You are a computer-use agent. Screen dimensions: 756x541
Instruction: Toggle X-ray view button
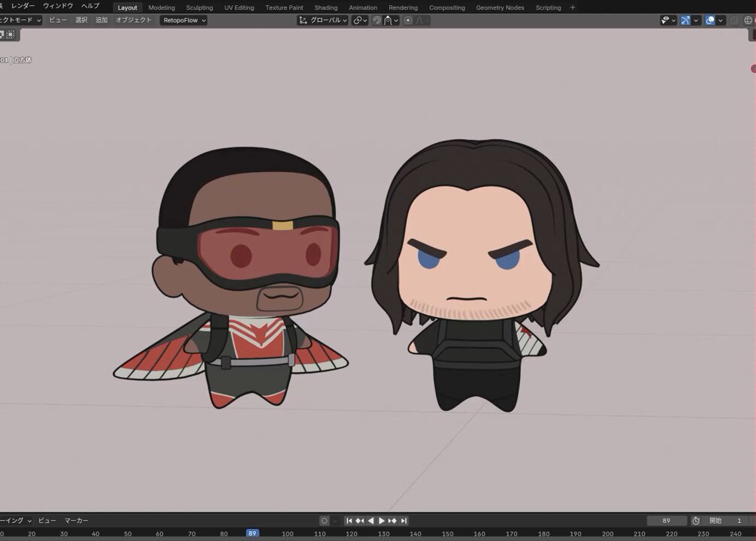pyautogui.click(x=734, y=20)
